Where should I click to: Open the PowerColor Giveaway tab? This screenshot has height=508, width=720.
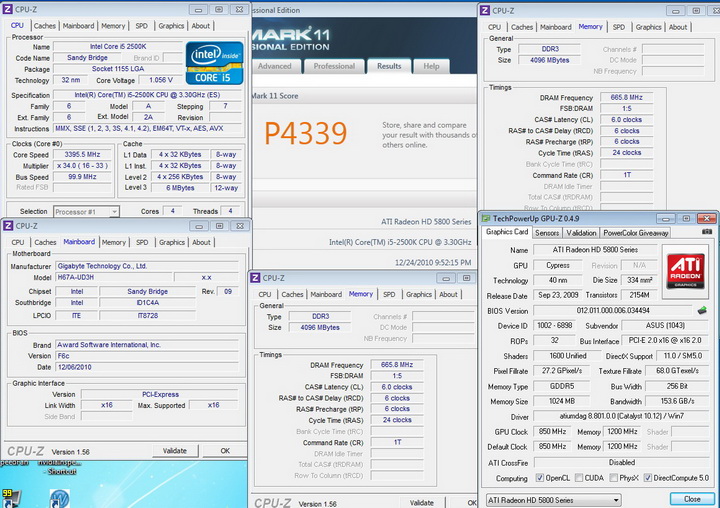(x=636, y=233)
